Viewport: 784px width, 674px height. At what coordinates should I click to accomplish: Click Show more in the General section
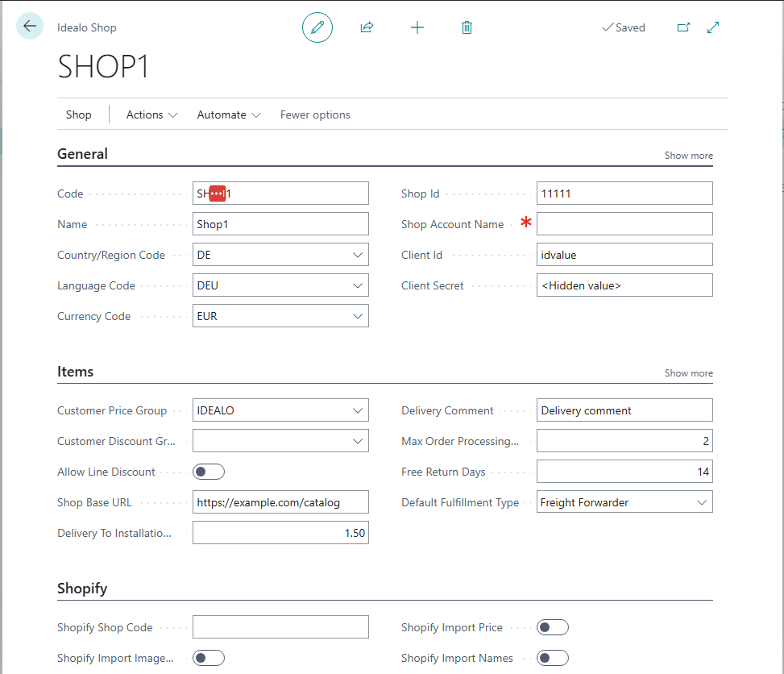688,156
